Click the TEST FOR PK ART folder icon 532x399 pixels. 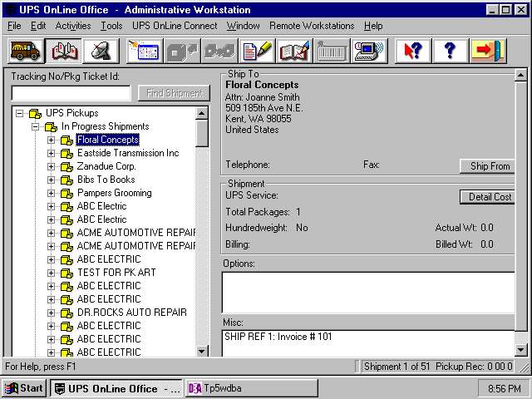coord(66,273)
